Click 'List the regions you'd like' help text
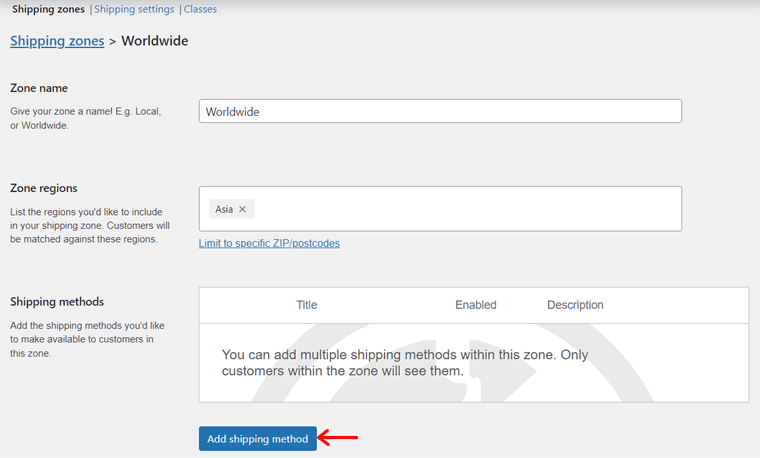This screenshot has height=458, width=760. click(90, 225)
